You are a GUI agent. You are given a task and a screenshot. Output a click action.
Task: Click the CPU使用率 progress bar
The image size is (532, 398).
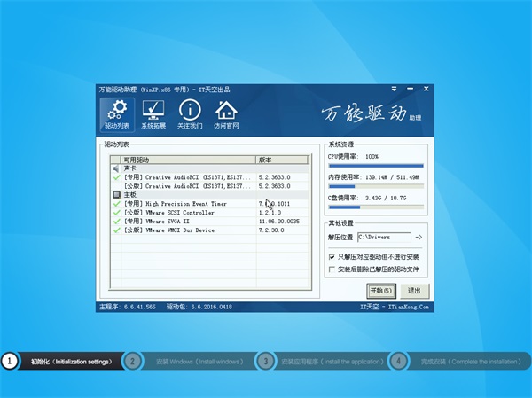point(376,165)
